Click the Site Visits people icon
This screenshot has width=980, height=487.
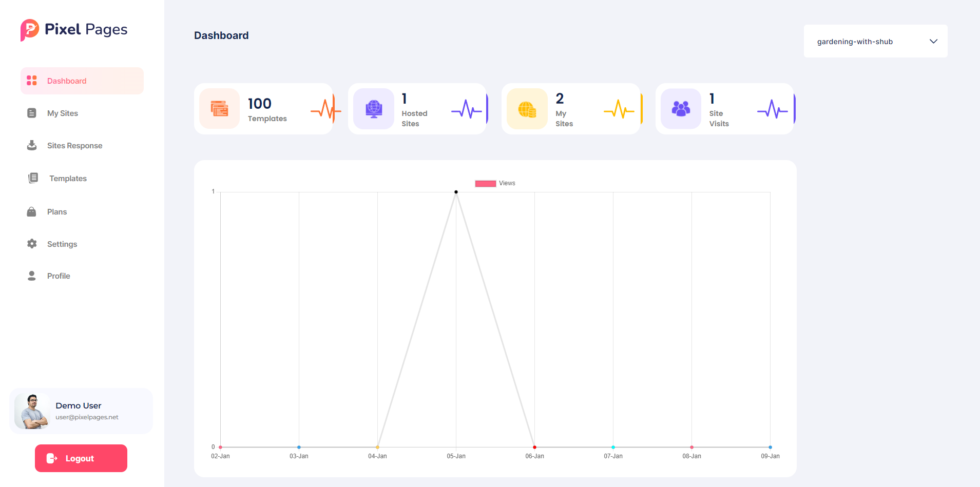click(x=681, y=109)
